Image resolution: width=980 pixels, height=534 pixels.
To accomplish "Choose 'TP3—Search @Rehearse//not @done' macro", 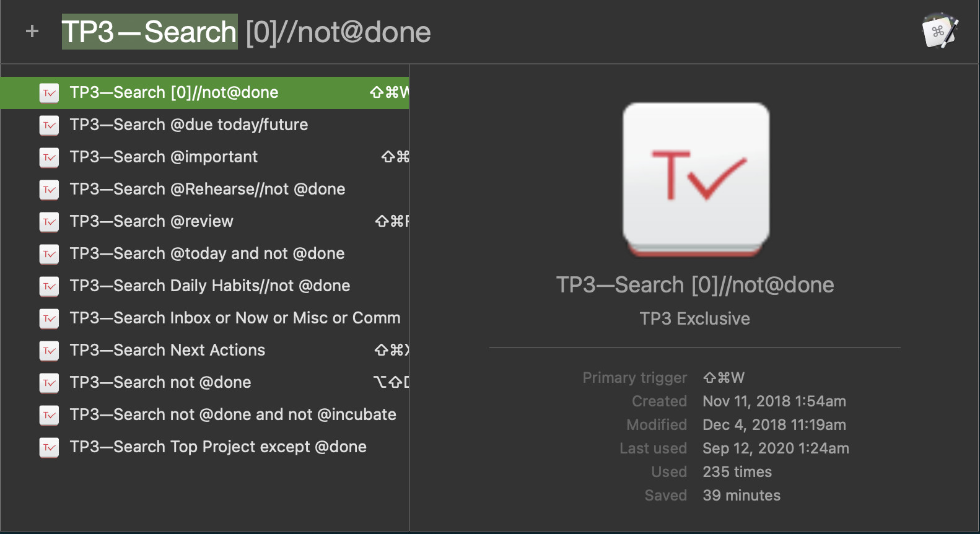I will pyautogui.click(x=204, y=190).
